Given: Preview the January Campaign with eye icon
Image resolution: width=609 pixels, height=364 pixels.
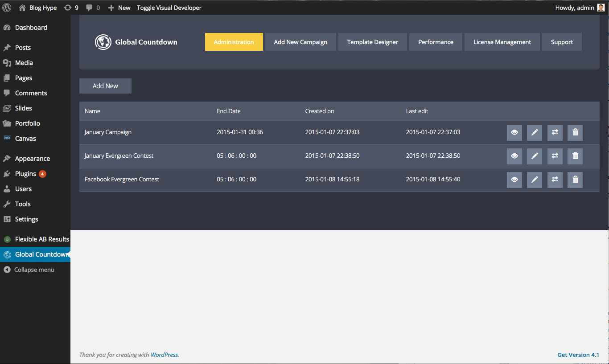Looking at the screenshot, I should pyautogui.click(x=514, y=132).
